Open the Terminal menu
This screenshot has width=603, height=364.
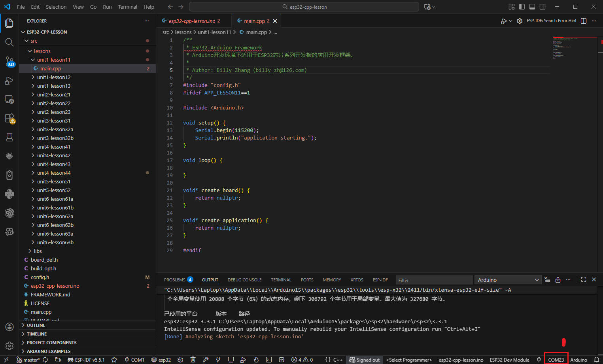click(127, 7)
